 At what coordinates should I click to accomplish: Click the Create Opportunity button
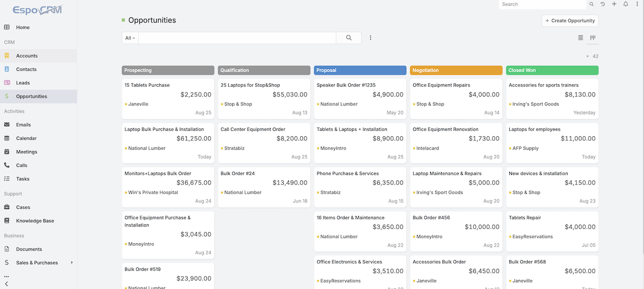570,21
